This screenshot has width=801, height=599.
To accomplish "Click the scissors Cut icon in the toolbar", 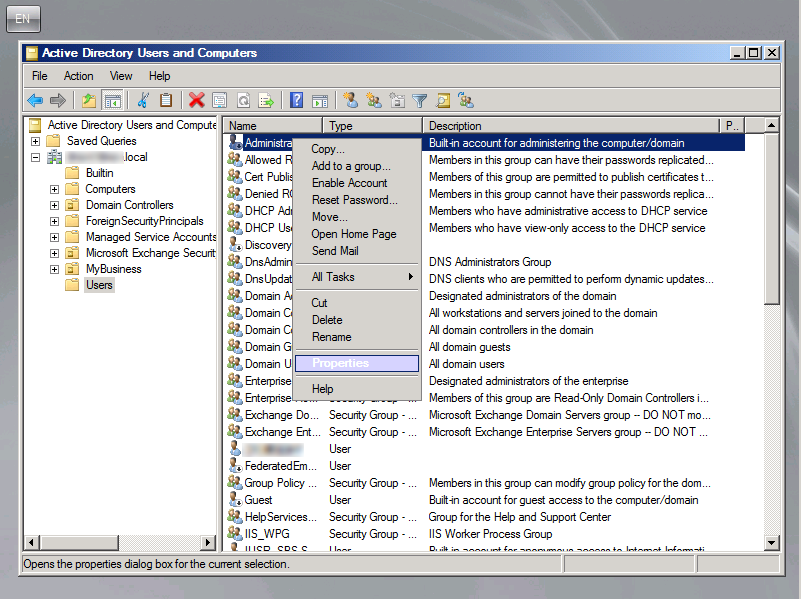I will click(x=144, y=100).
